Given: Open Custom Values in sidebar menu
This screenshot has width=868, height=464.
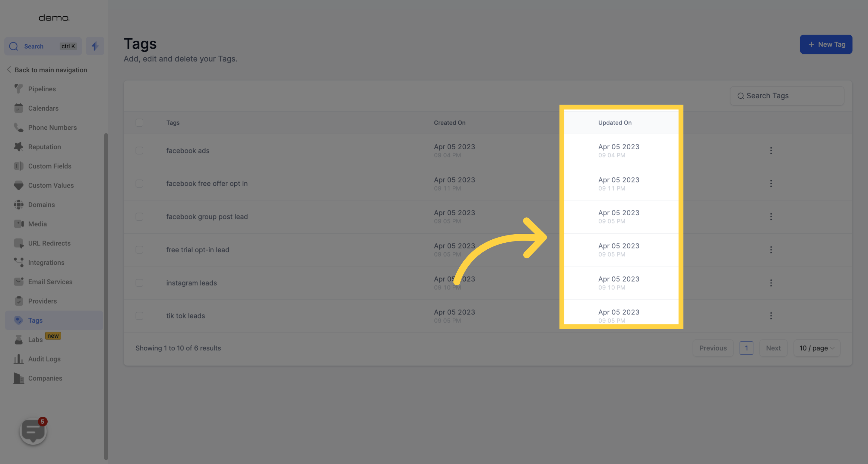Looking at the screenshot, I should point(51,185).
